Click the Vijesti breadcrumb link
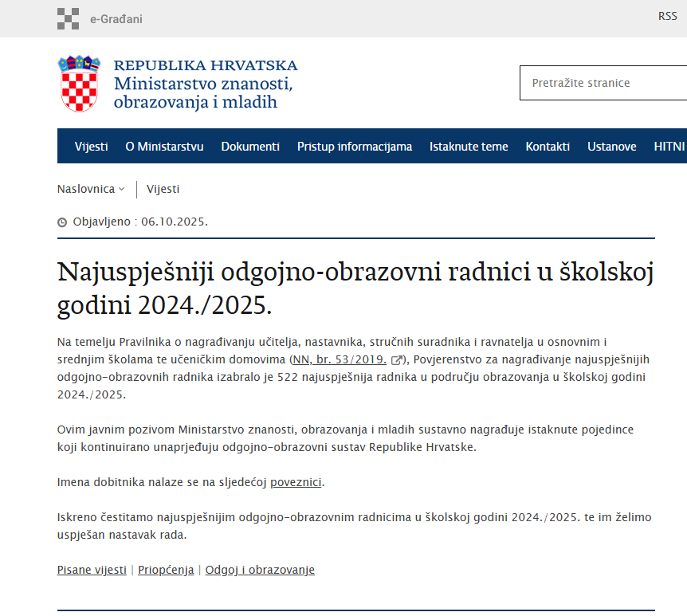687x616 pixels. (163, 189)
